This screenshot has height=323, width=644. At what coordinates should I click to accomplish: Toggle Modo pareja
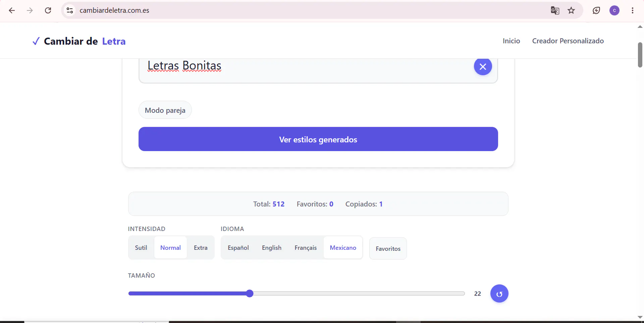[165, 110]
